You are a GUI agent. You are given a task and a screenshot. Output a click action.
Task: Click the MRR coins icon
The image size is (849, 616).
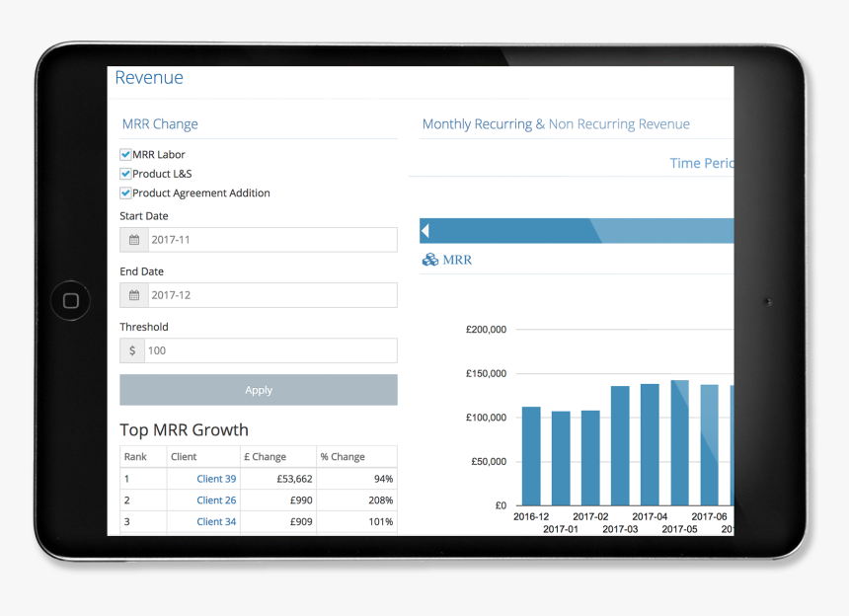coord(430,261)
